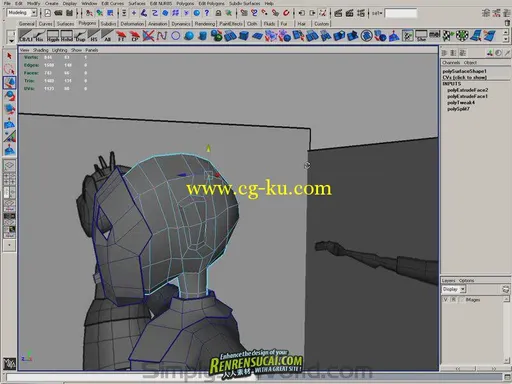Open the viewport Shading menu

(40, 50)
